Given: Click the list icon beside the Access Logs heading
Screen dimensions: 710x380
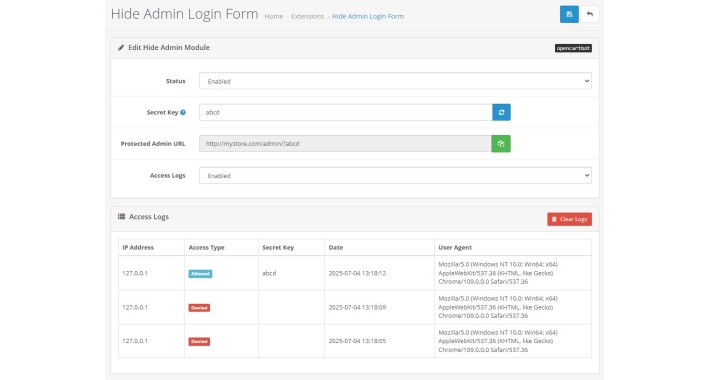Looking at the screenshot, I should 121,216.
